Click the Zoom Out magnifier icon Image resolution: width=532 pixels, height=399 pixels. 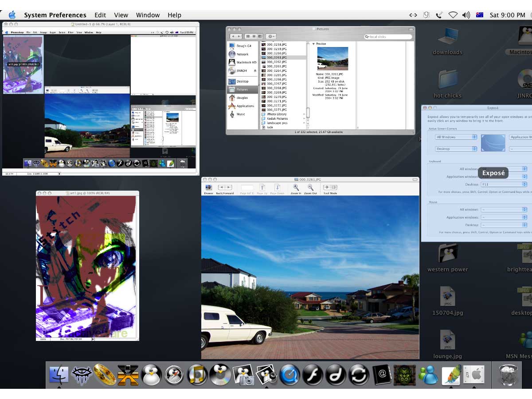[x=310, y=188]
